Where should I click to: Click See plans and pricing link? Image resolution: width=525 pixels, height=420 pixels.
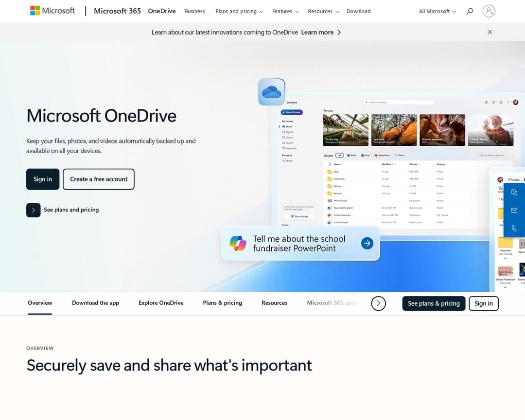coord(71,210)
